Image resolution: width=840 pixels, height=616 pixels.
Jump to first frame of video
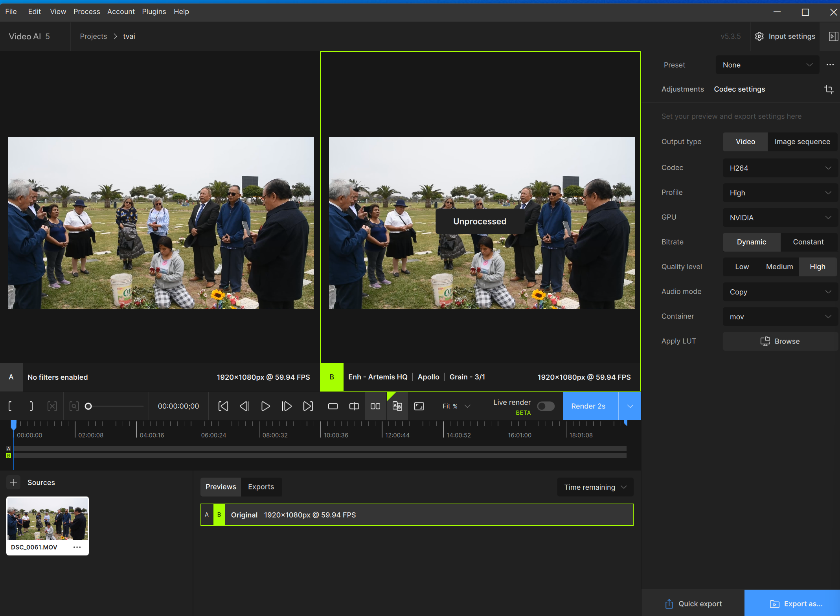[223, 406]
